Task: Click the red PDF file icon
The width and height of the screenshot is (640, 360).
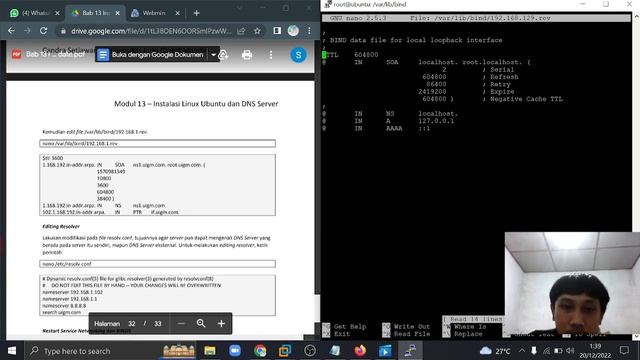Action: [16, 54]
